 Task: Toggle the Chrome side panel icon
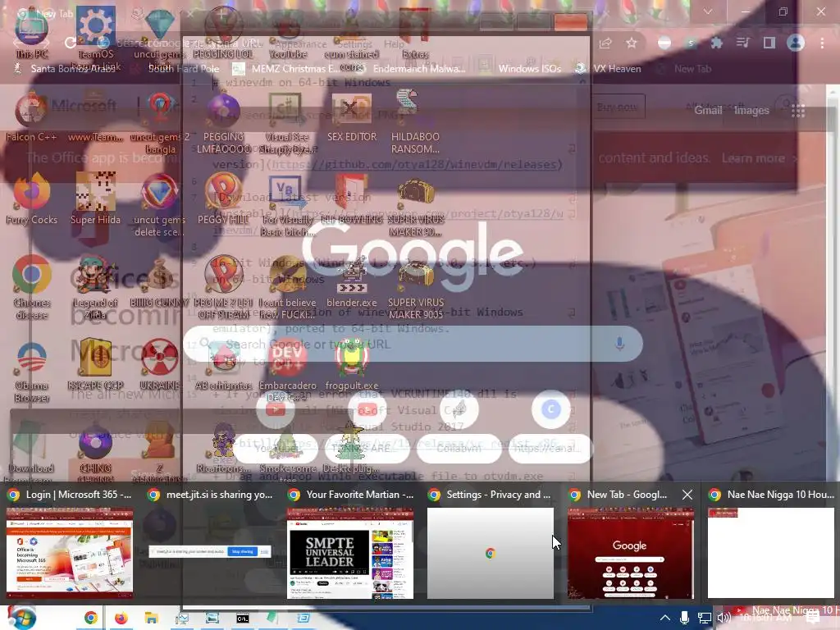click(769, 43)
